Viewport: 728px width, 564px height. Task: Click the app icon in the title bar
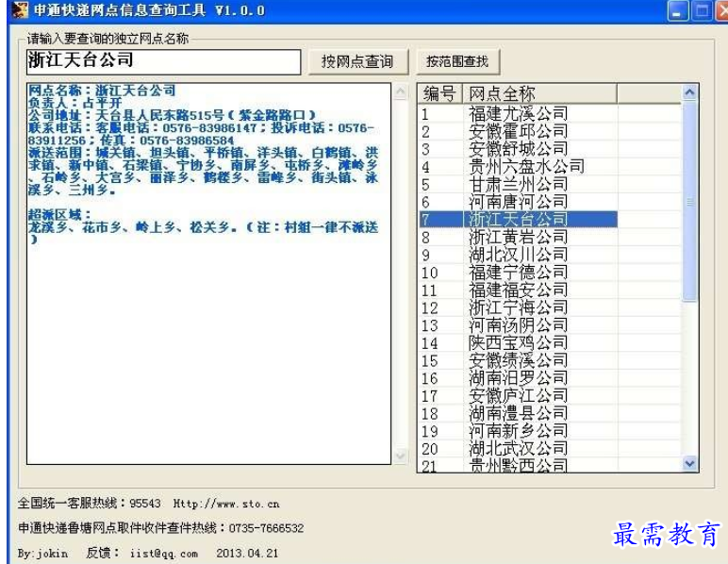(x=21, y=9)
